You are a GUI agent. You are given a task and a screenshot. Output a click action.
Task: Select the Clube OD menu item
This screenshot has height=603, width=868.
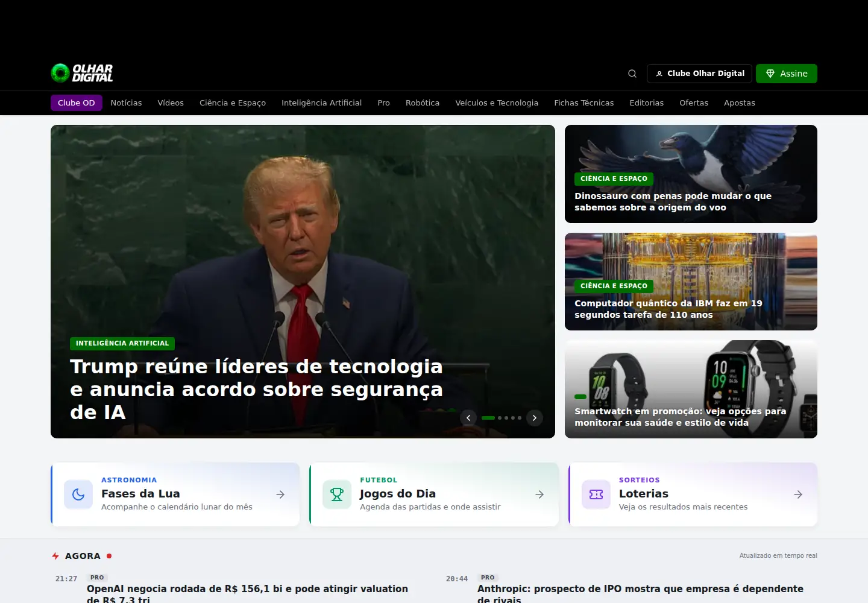(77, 103)
